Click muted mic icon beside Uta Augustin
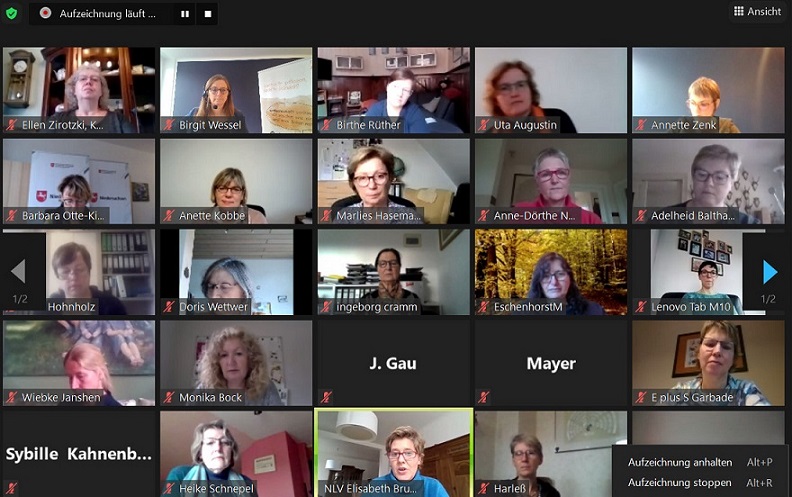This screenshot has height=497, width=792. point(483,125)
